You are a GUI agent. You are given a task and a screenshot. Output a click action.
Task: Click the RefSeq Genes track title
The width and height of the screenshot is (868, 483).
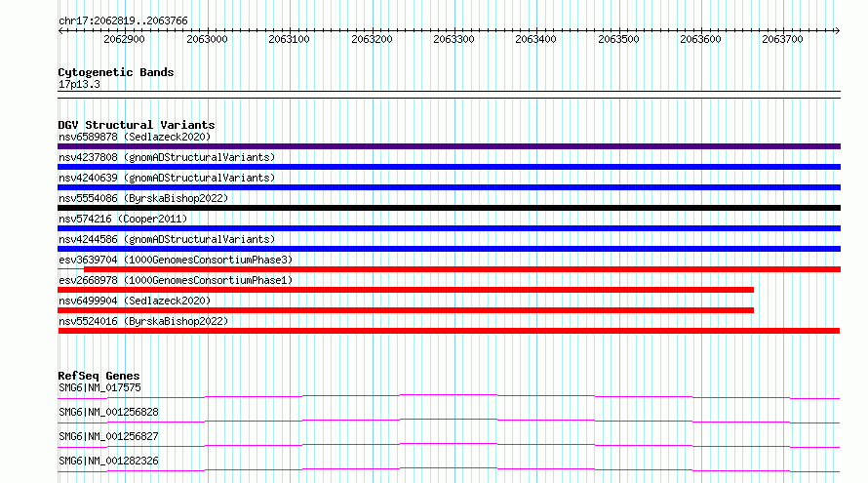pos(99,376)
